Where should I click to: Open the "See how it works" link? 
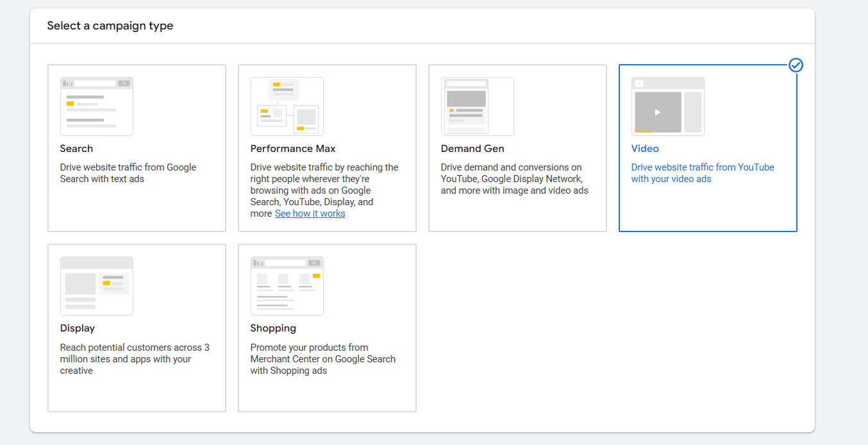click(310, 214)
